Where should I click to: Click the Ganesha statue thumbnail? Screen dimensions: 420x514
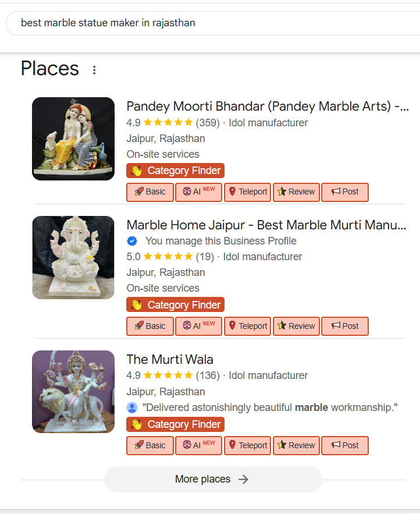(73, 258)
